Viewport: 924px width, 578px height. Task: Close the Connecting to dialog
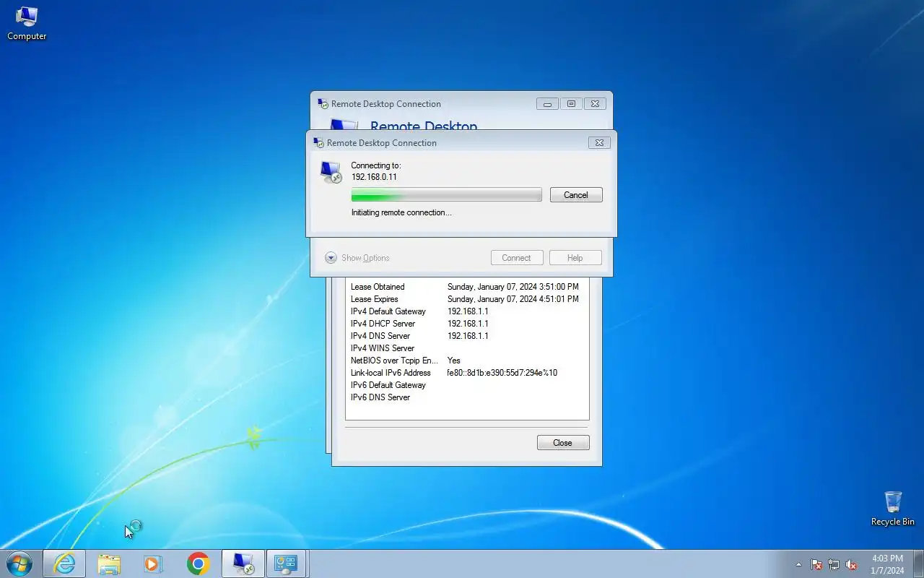coord(599,143)
